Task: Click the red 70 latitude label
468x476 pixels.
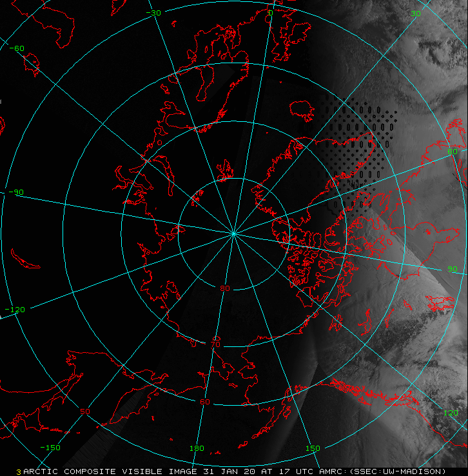Action: click(x=215, y=344)
